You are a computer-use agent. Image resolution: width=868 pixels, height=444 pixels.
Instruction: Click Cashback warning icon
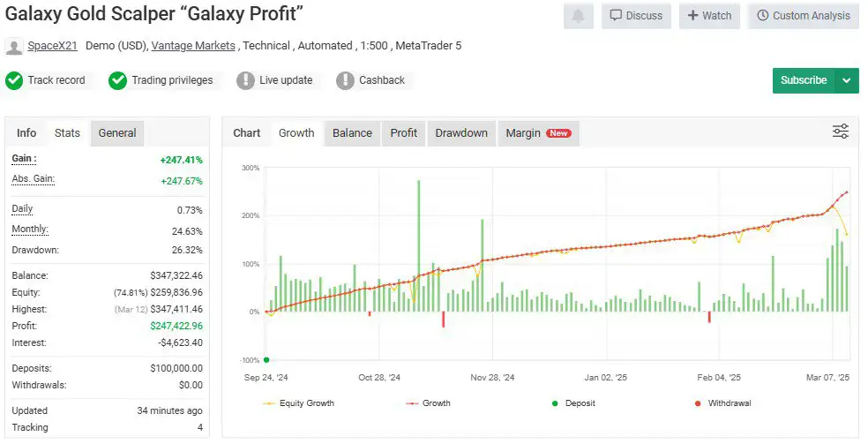coord(345,81)
